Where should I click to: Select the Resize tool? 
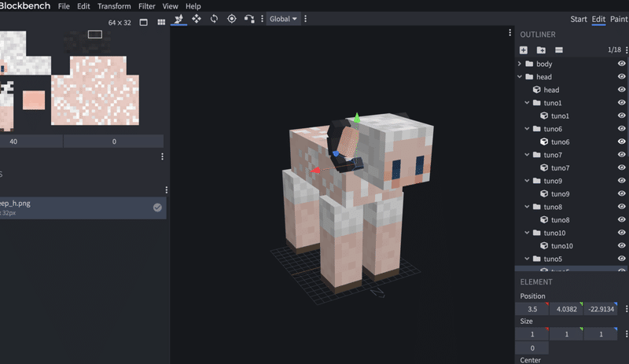[196, 18]
